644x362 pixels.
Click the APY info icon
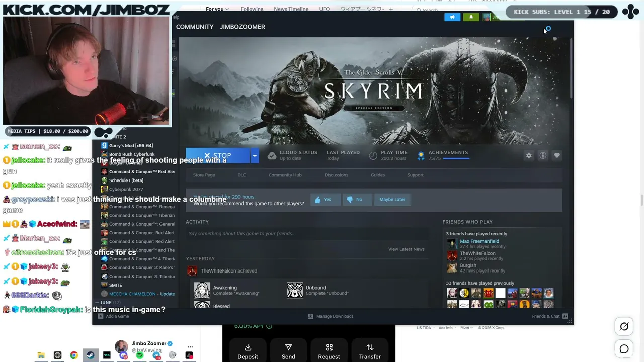pyautogui.click(x=269, y=326)
